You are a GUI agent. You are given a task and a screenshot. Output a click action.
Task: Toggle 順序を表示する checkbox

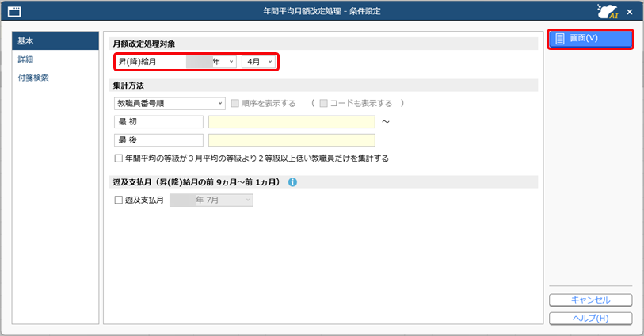pos(235,103)
